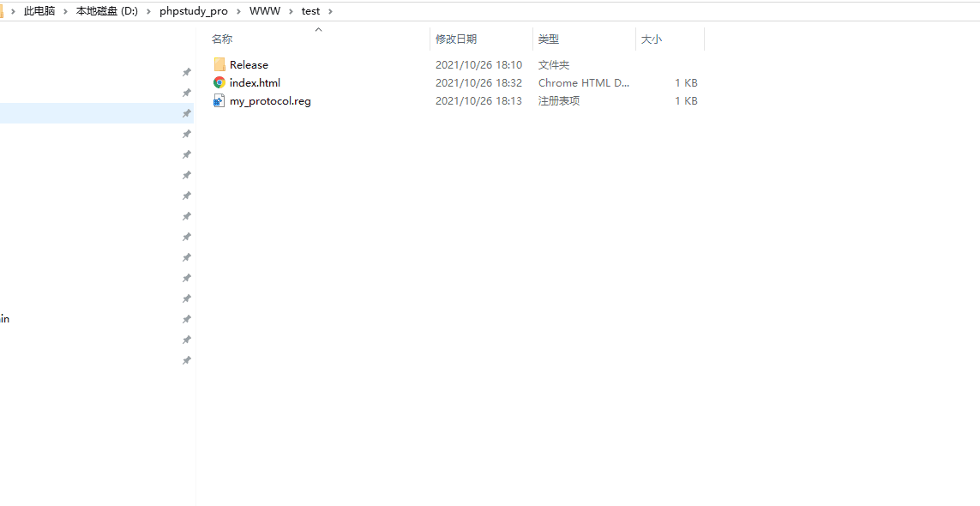Click the 1 KB size of my_protocol.reg

pyautogui.click(x=686, y=100)
